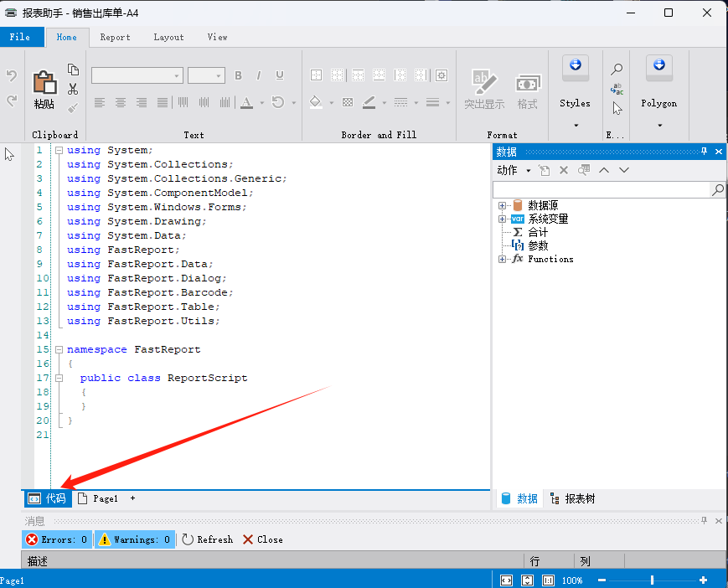Click the Replace icon in ribbon
The width and height of the screenshot is (728, 588).
click(x=617, y=89)
